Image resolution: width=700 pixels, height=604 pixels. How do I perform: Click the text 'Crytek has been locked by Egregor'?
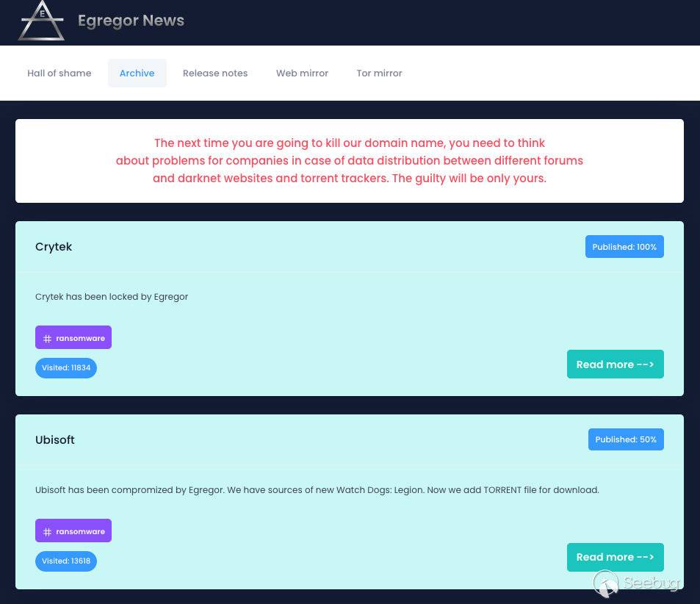tap(112, 297)
